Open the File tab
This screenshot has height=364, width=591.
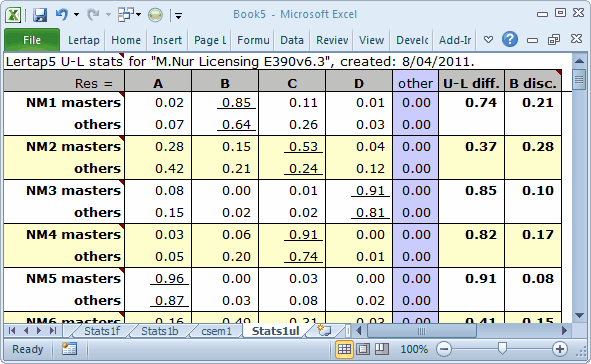click(32, 40)
